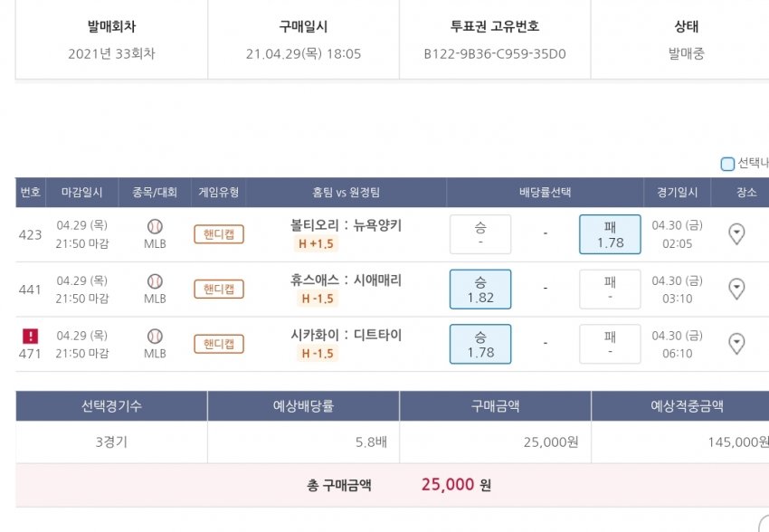Click the 마감일시 column header
Viewport: 769px width, 532px height.
coord(82,193)
